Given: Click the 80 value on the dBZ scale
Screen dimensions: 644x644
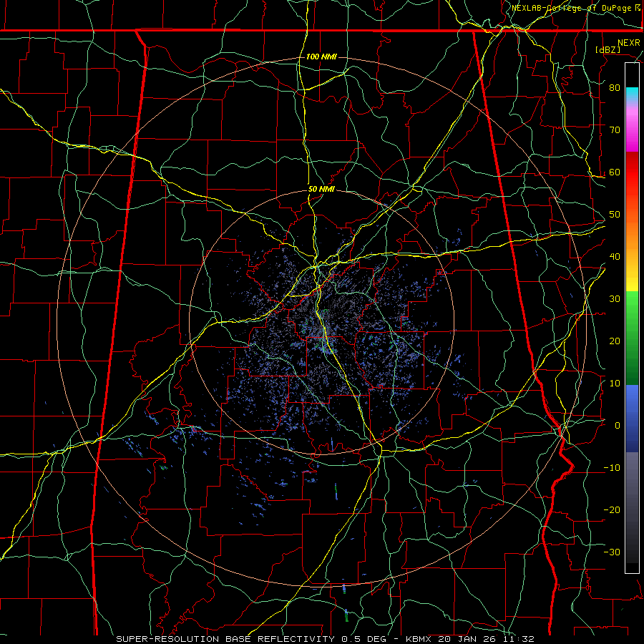Looking at the screenshot, I should click(615, 88).
